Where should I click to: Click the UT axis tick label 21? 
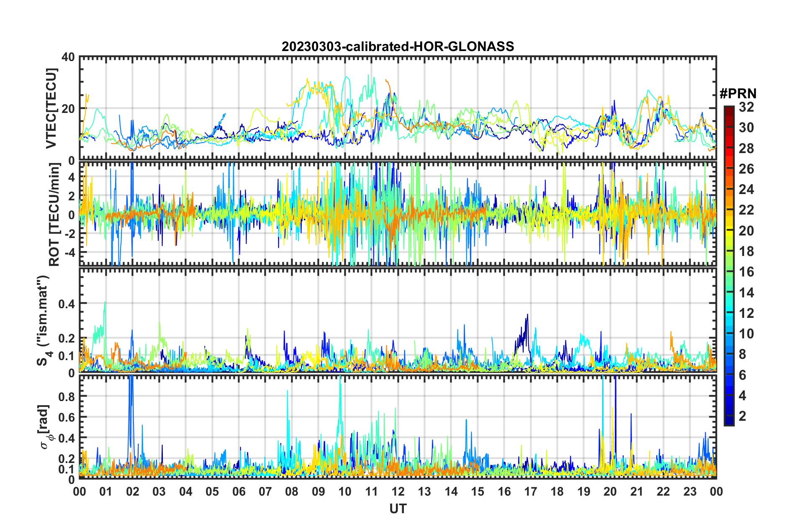tap(637, 491)
